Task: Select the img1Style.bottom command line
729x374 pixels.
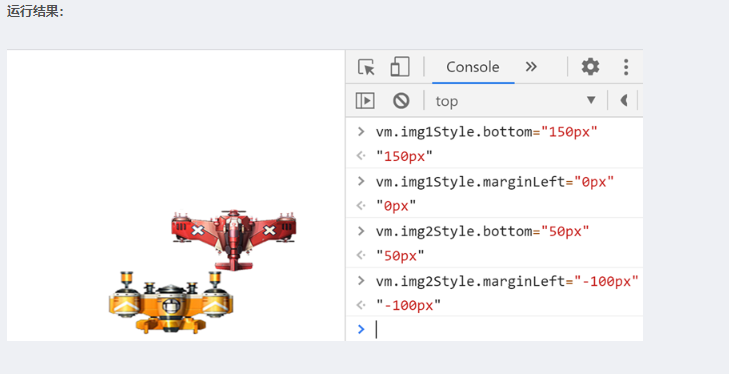Action: point(486,132)
